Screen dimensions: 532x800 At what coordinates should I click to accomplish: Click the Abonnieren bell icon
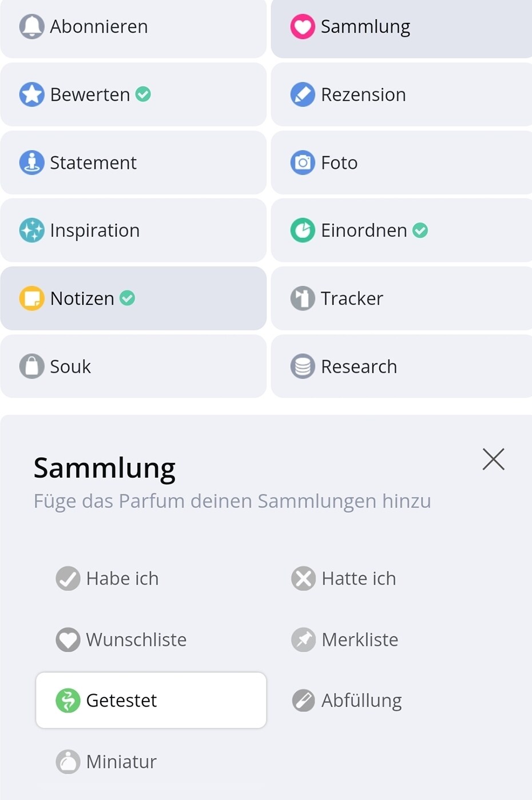31,26
